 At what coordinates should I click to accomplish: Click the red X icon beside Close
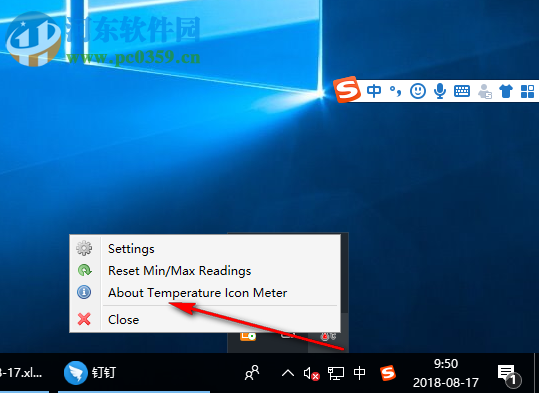(84, 319)
